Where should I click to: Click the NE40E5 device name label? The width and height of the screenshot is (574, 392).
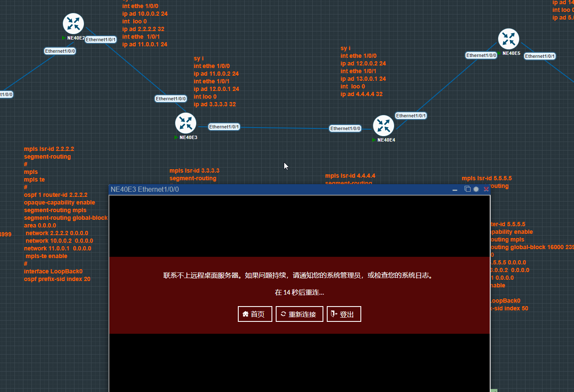click(511, 54)
